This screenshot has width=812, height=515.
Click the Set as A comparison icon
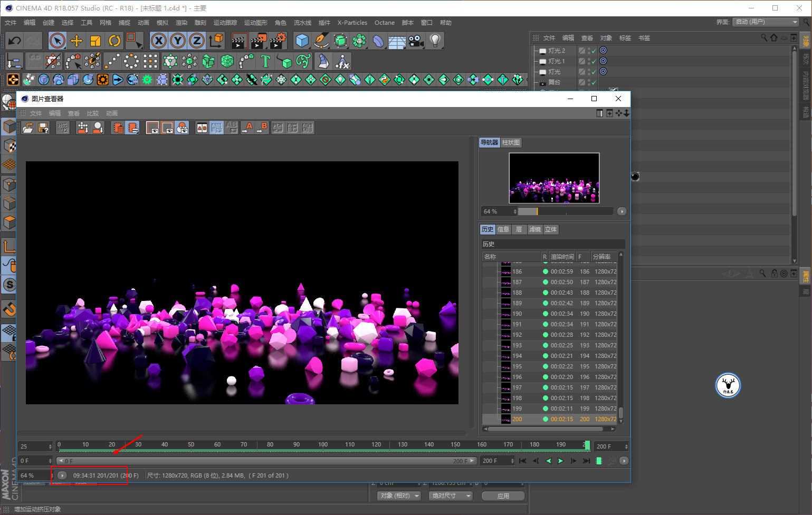coord(247,128)
